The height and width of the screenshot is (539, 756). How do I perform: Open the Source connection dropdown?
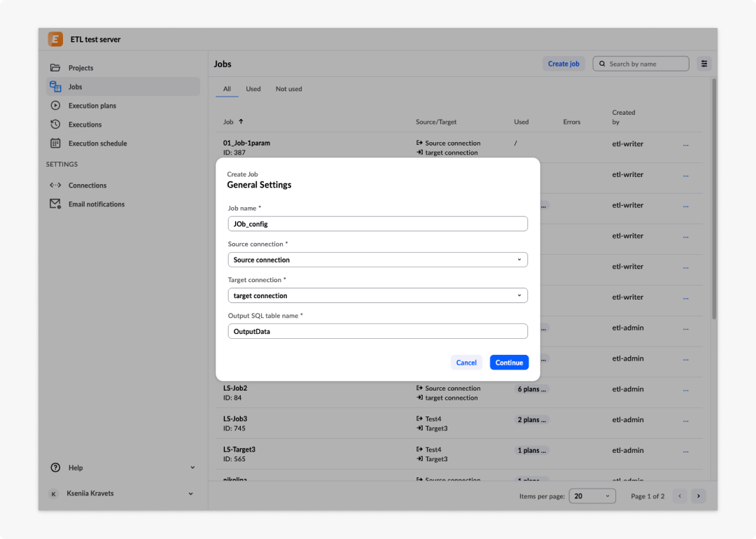[x=377, y=260]
